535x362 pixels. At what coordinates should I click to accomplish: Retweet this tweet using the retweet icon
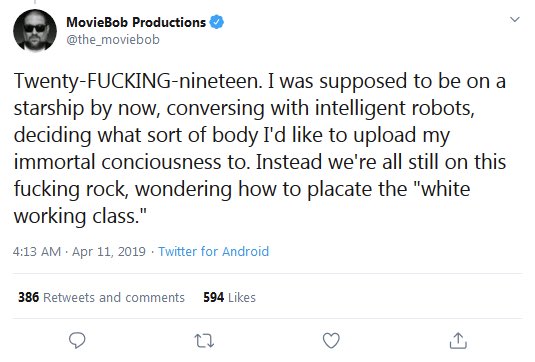[204, 341]
